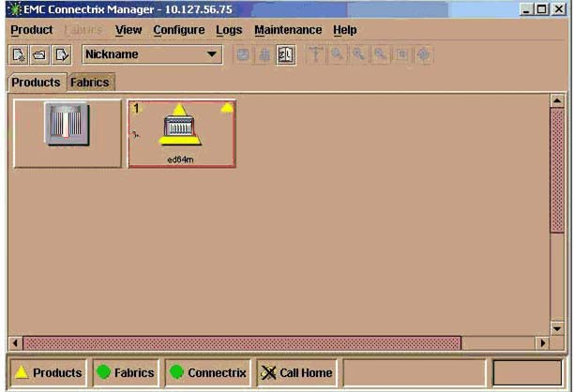Click the number 1 badge on ed64m
This screenshot has height=392, width=574.
(x=136, y=109)
